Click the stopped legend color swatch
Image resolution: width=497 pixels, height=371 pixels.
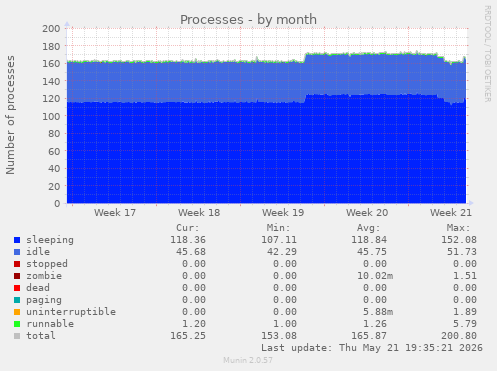(x=17, y=264)
